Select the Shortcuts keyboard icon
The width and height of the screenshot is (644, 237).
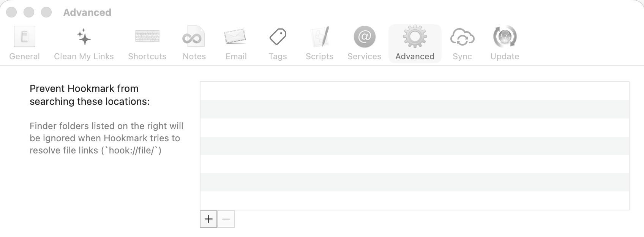(147, 37)
